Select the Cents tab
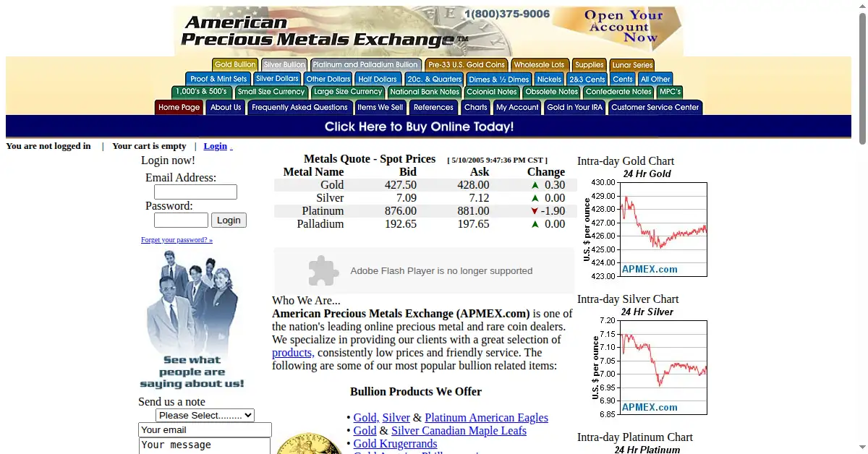This screenshot has height=454, width=868. pos(623,79)
